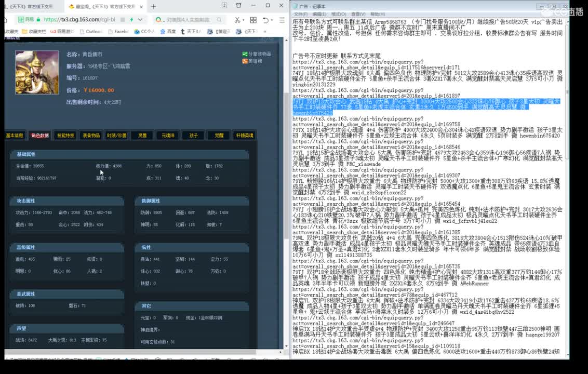Open Notepad 文件(F) menu

301,14
